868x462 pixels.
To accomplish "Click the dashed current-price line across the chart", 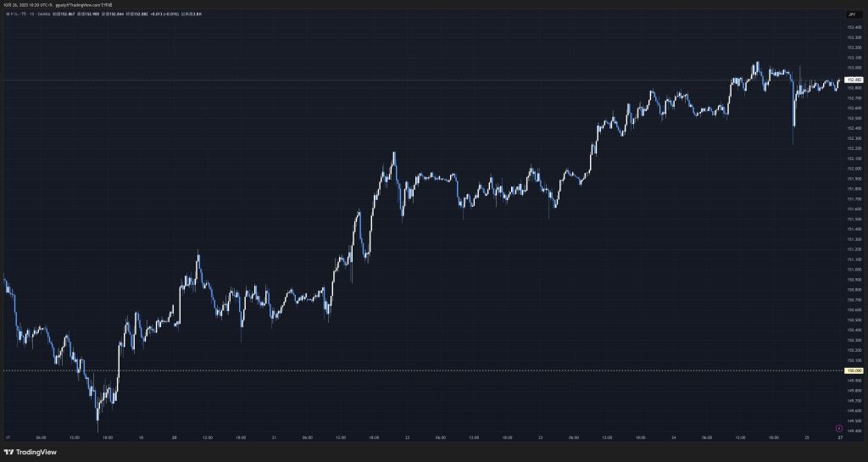I will click(424, 80).
